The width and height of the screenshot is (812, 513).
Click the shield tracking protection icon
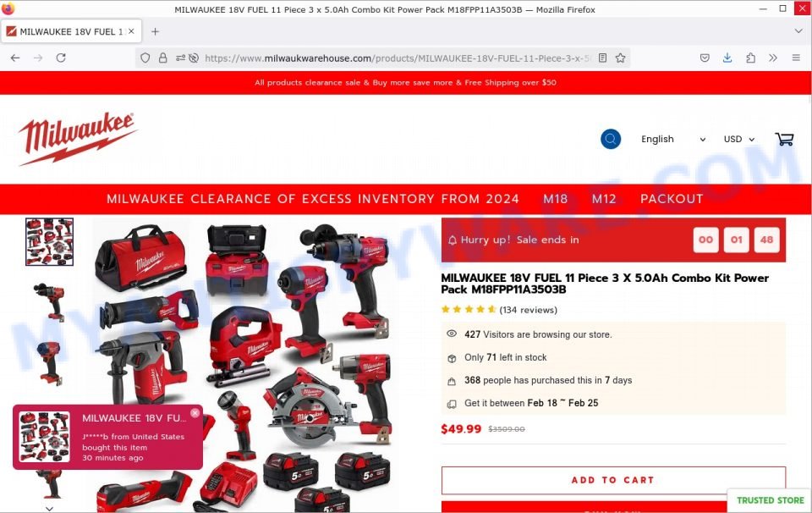pyautogui.click(x=145, y=58)
